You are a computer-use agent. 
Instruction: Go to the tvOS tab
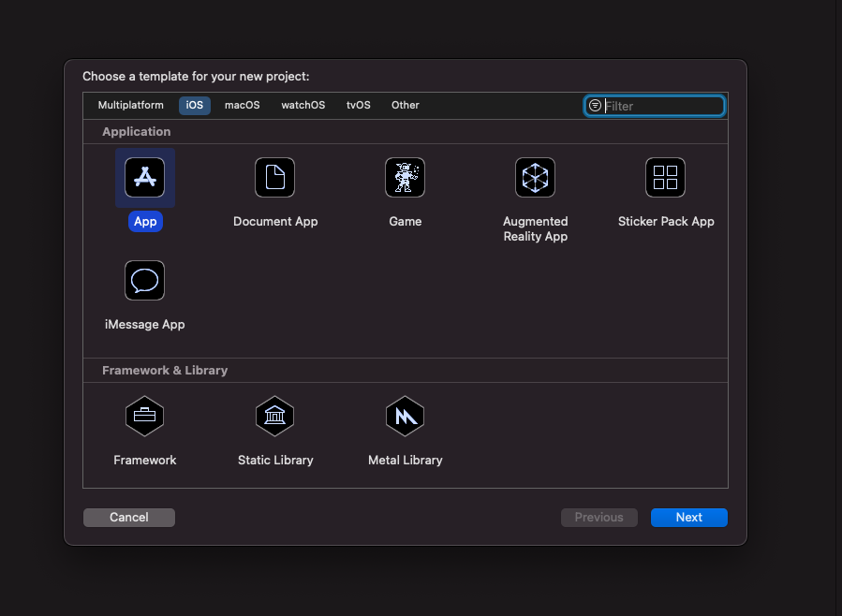358,105
